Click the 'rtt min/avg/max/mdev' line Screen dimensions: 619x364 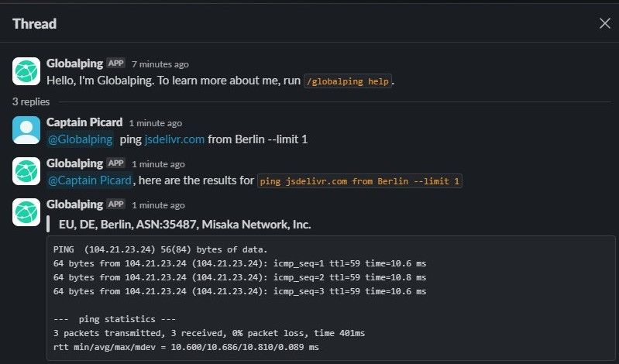tap(186, 347)
